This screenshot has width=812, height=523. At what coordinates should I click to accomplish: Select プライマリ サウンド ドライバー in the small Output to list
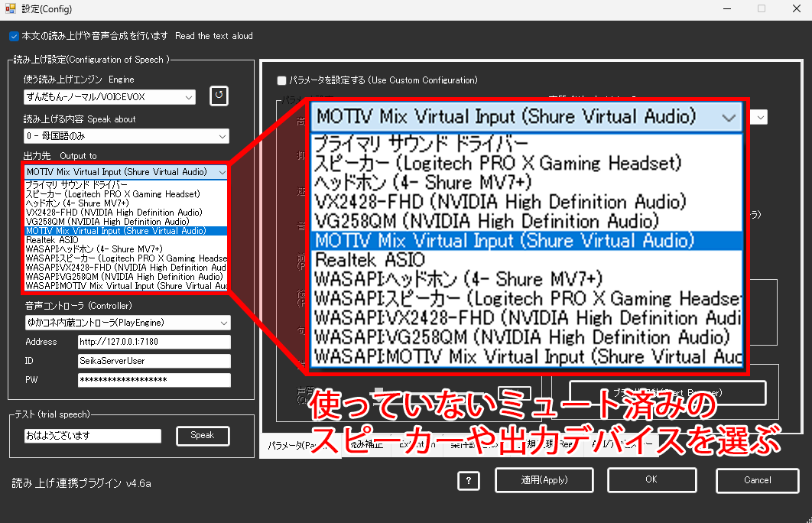pos(126,185)
